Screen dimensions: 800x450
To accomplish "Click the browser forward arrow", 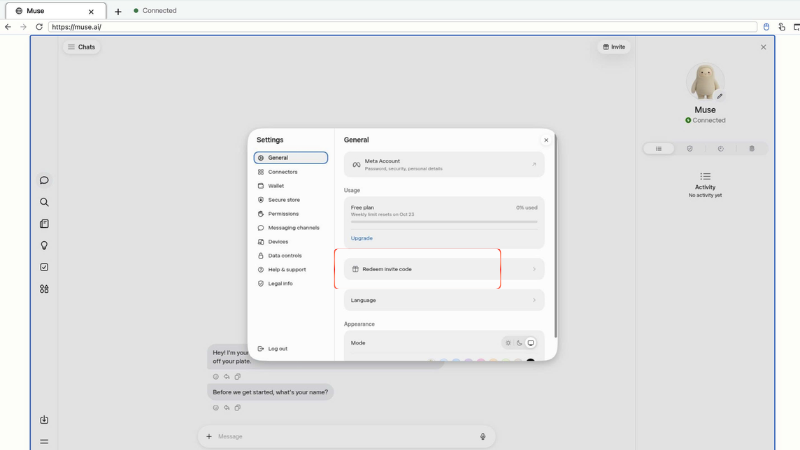I will [x=23, y=27].
